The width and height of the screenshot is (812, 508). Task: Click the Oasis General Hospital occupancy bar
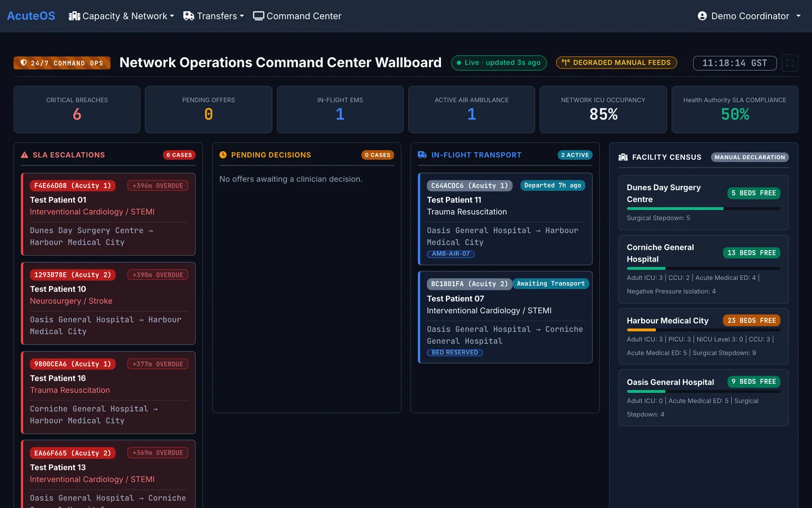point(704,391)
